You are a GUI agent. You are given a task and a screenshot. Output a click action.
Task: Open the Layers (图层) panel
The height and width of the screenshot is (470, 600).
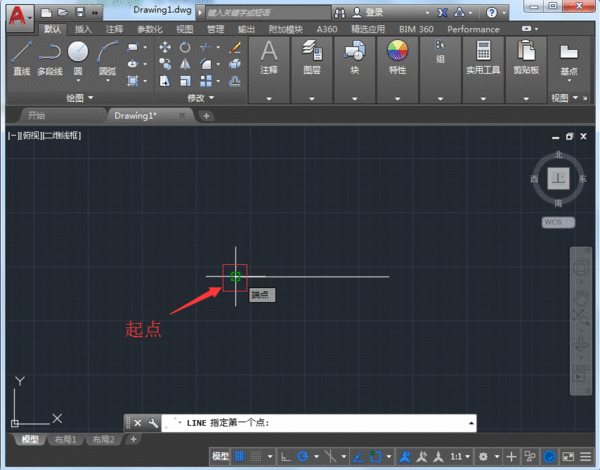coord(312,58)
